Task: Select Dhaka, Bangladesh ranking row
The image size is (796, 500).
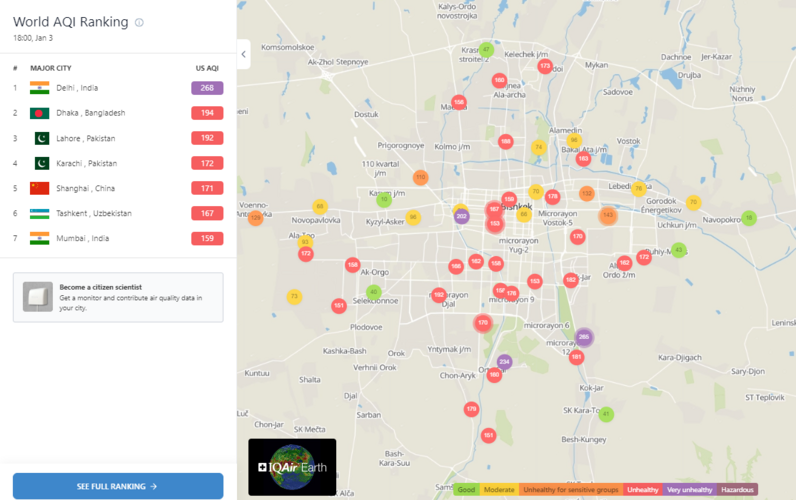Action: pos(90,113)
